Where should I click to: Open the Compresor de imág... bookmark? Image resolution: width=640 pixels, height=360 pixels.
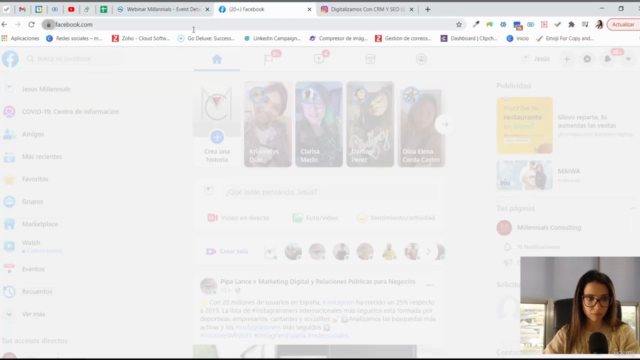(x=339, y=38)
